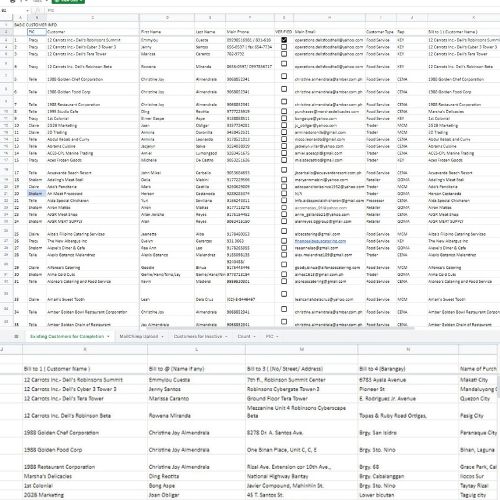Select the column C header
Viewport: 500px width, 500px height.
[x=93, y=18]
